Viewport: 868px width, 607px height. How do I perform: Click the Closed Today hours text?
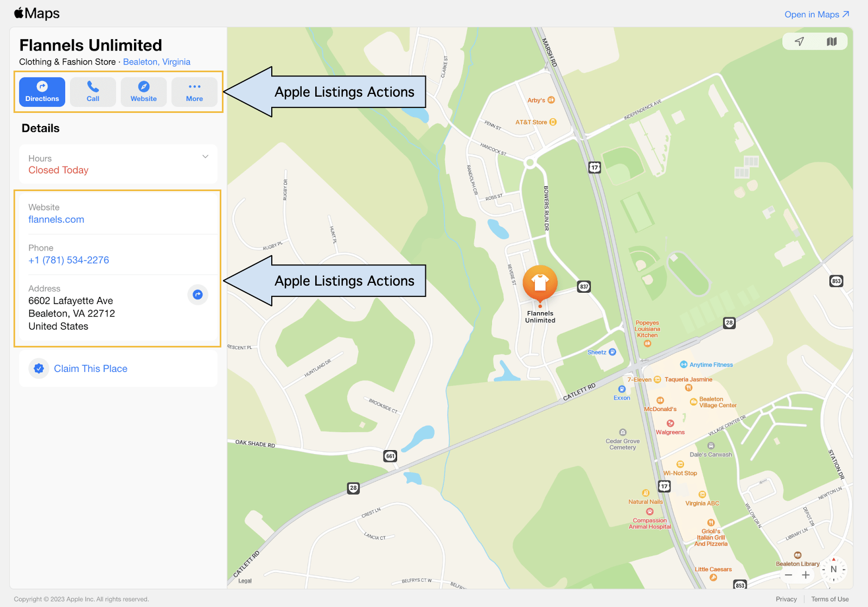[59, 170]
